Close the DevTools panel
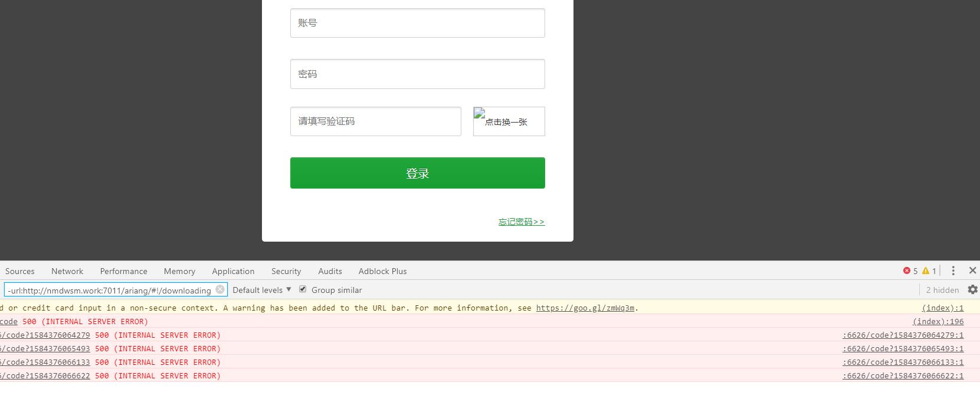Screen dimensions: 980x399 point(972,271)
